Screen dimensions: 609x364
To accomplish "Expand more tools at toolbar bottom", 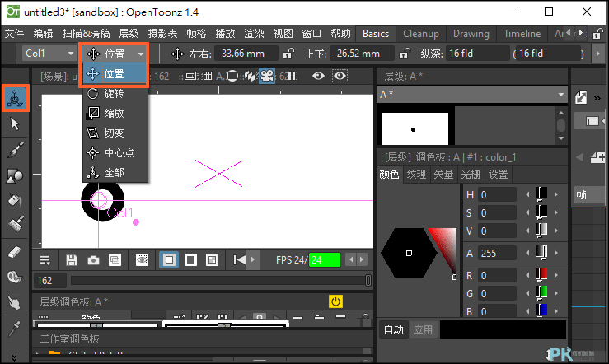I will point(14,357).
